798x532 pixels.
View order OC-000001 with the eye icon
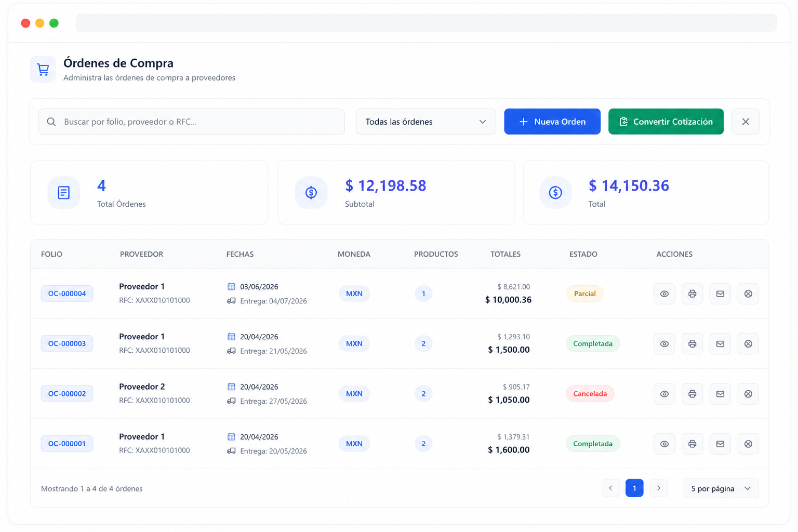pyautogui.click(x=664, y=444)
